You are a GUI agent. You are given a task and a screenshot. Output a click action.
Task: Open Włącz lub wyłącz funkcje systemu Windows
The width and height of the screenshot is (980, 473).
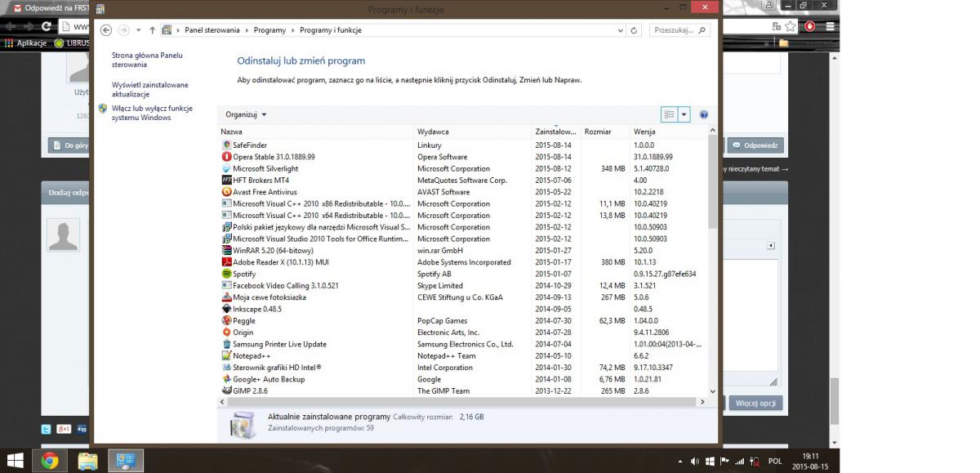coord(152,113)
